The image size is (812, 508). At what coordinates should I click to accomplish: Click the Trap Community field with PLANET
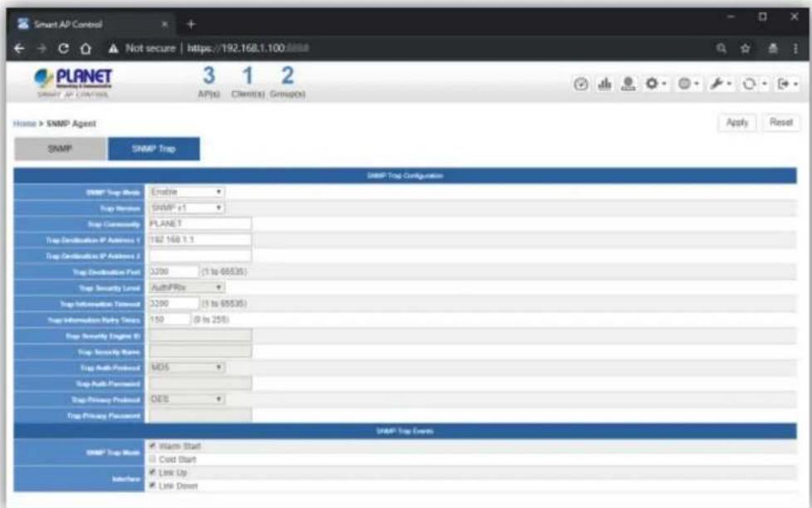(x=200, y=224)
